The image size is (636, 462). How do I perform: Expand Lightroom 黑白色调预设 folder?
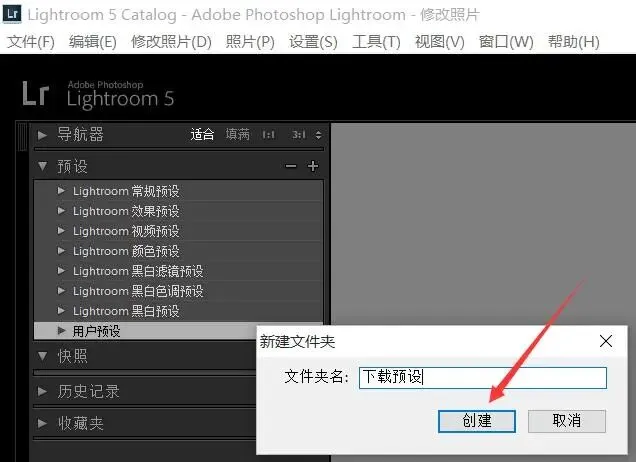(x=61, y=290)
